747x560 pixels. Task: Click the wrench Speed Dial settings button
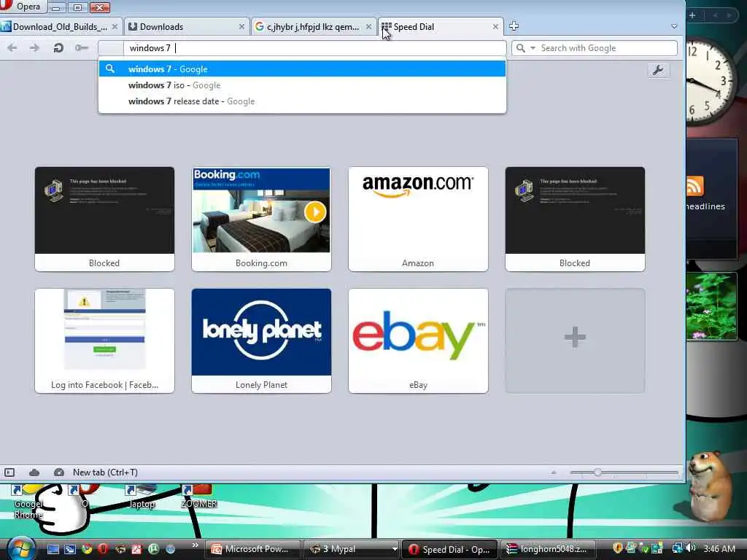(x=659, y=71)
